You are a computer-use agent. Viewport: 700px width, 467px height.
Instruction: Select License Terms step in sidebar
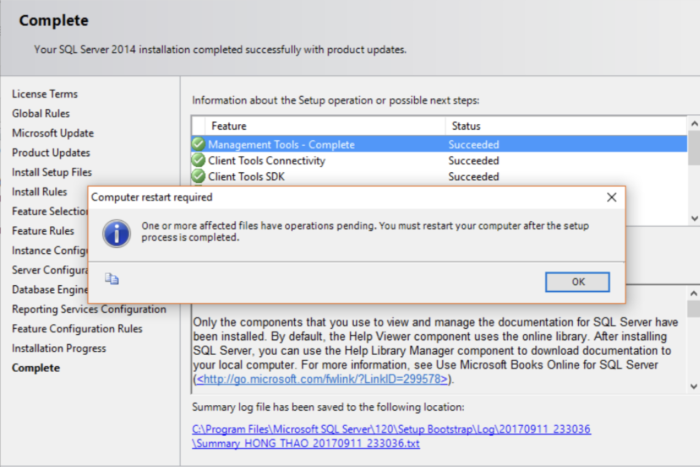[45, 94]
